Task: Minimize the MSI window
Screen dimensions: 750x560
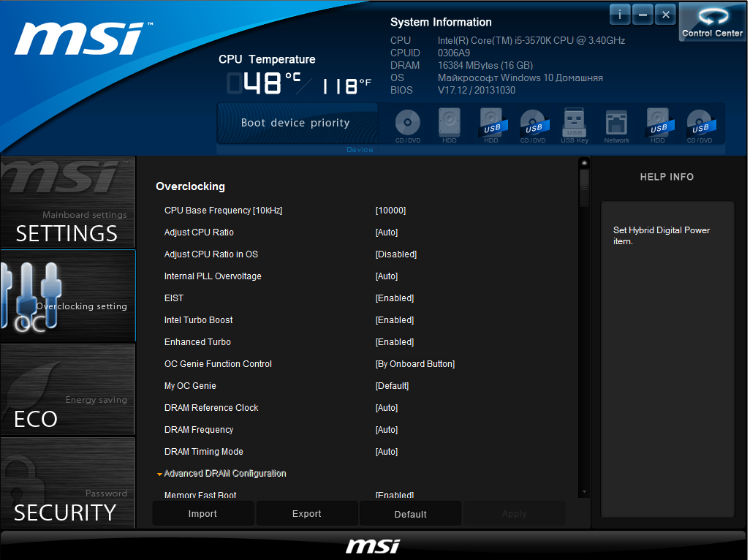Action: coord(643,15)
